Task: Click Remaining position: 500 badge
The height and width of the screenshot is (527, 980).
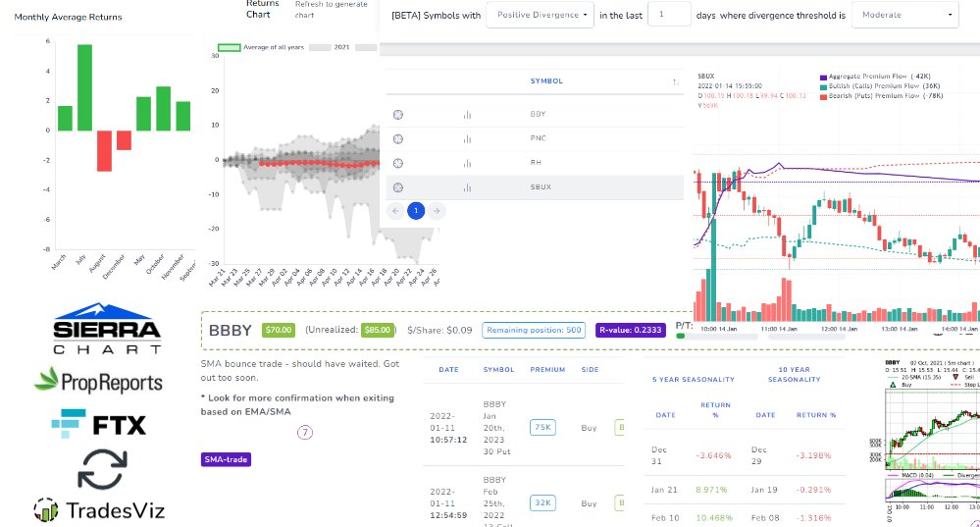Action: pos(534,330)
